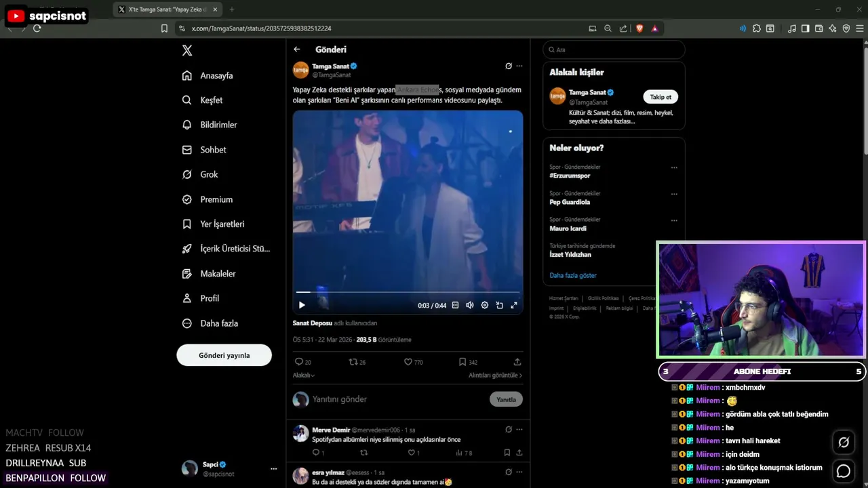Open İzzet Yıldızhan trend
The height and width of the screenshot is (488, 868).
pyautogui.click(x=570, y=255)
